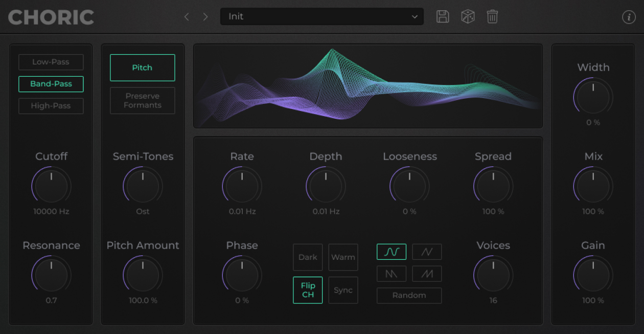The width and height of the screenshot is (644, 334).
Task: Pick the rising sawtooth LFO shape
Action: [427, 274]
